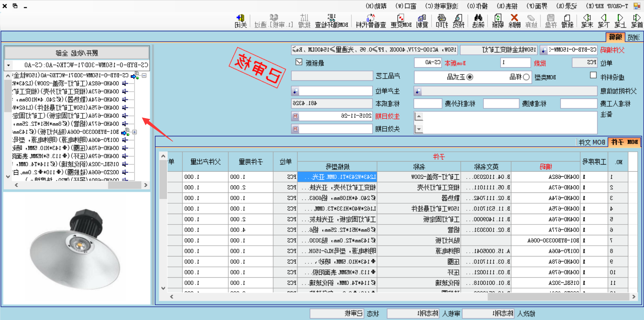Click the 首笔 first record button
This screenshot has height=320, width=644.
[637, 21]
